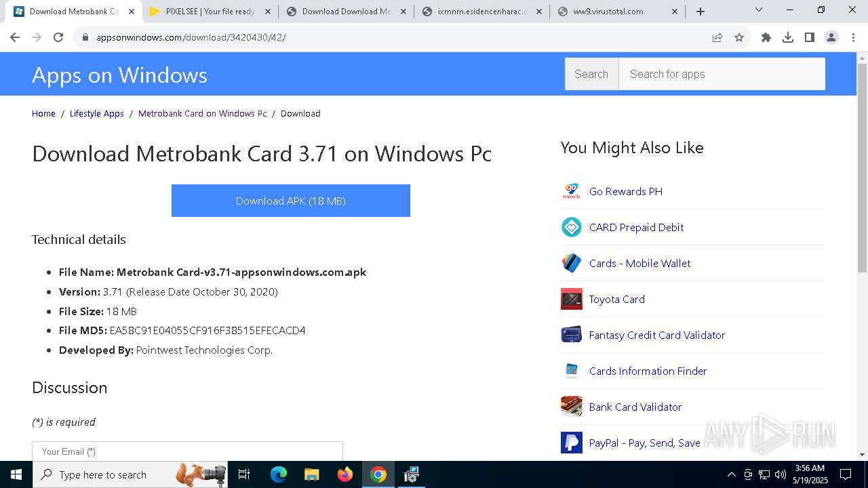868x488 pixels.
Task: Launch Microsoft Edge from the taskbar
Action: pos(279,474)
